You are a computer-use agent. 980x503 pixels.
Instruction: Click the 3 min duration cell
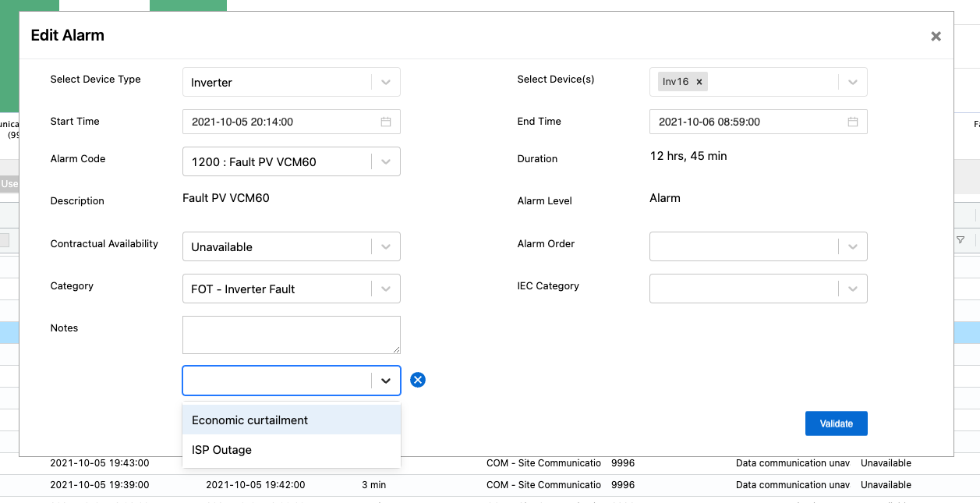click(374, 485)
